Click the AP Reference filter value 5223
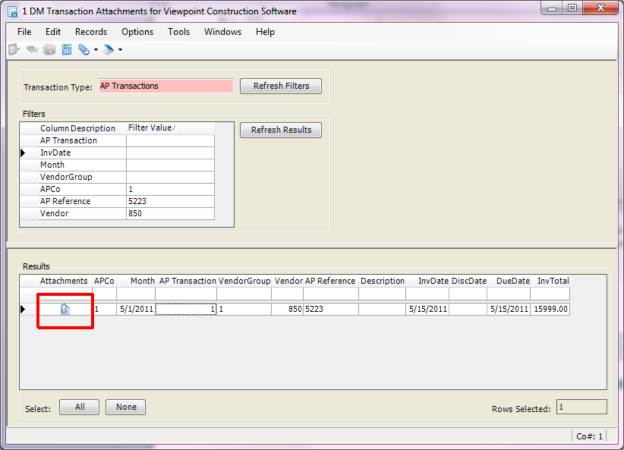624x450 pixels. [x=170, y=201]
